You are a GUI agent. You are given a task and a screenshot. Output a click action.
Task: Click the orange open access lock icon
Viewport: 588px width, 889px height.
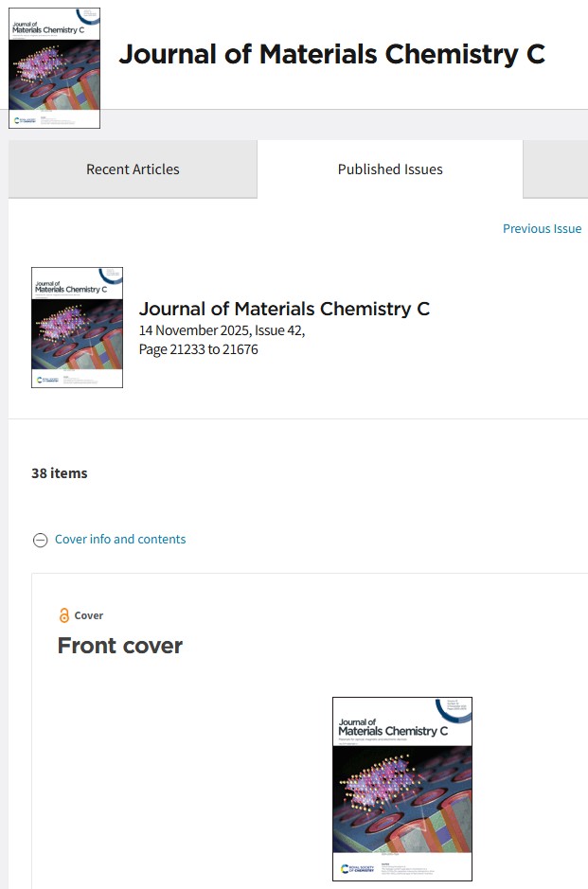[x=64, y=615]
